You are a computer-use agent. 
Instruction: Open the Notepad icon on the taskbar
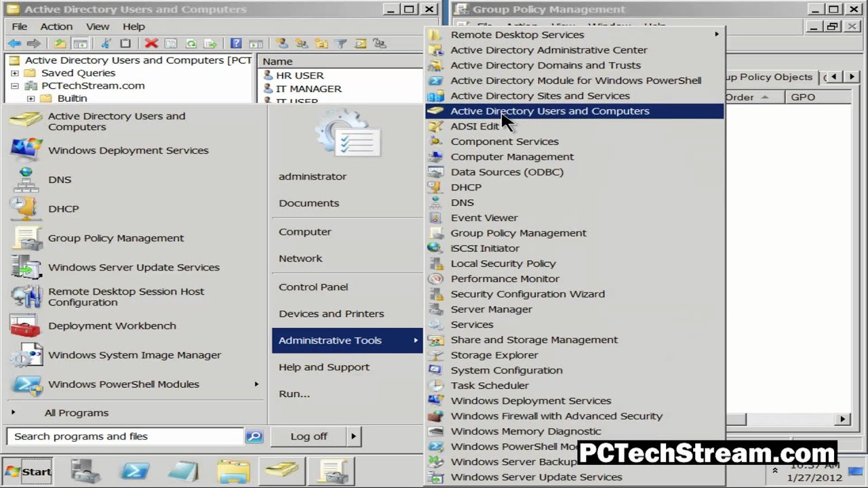(183, 470)
